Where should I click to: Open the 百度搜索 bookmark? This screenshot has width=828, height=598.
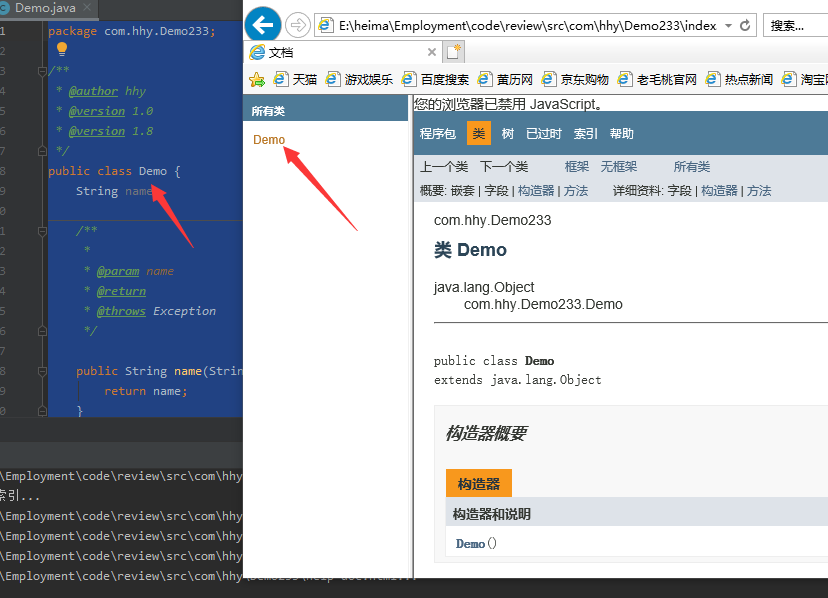coord(435,80)
